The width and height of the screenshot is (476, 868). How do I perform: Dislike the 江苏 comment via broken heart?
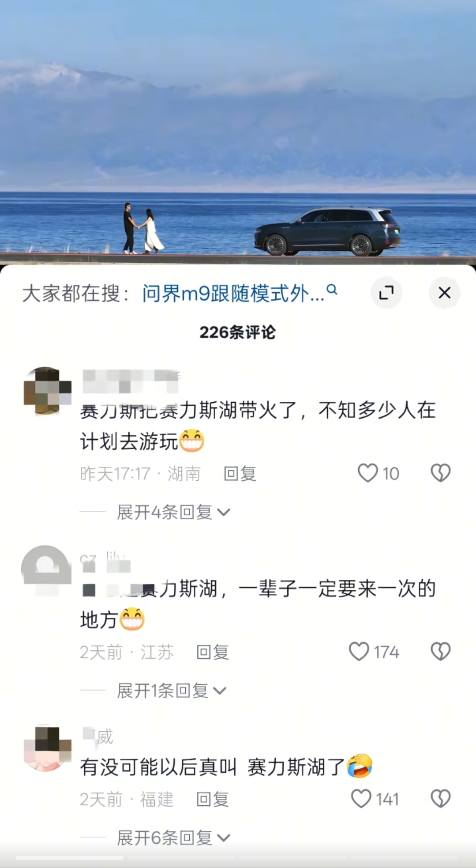pyautogui.click(x=440, y=652)
